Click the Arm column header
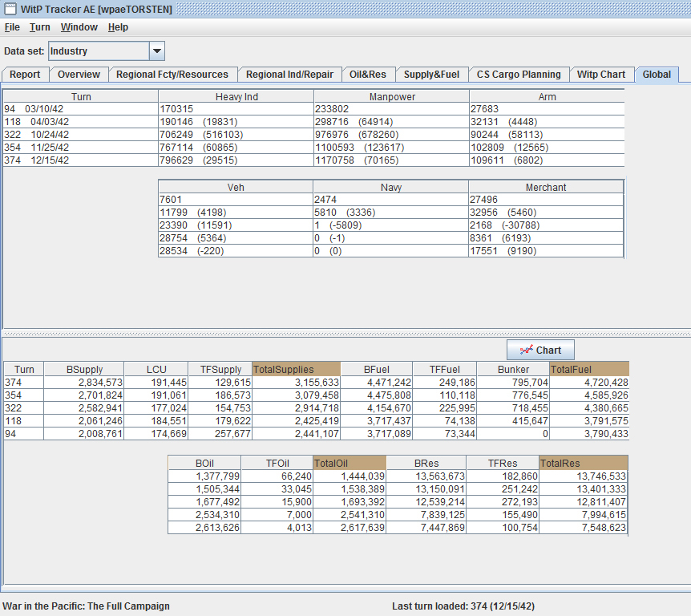The image size is (691, 616). tap(547, 96)
